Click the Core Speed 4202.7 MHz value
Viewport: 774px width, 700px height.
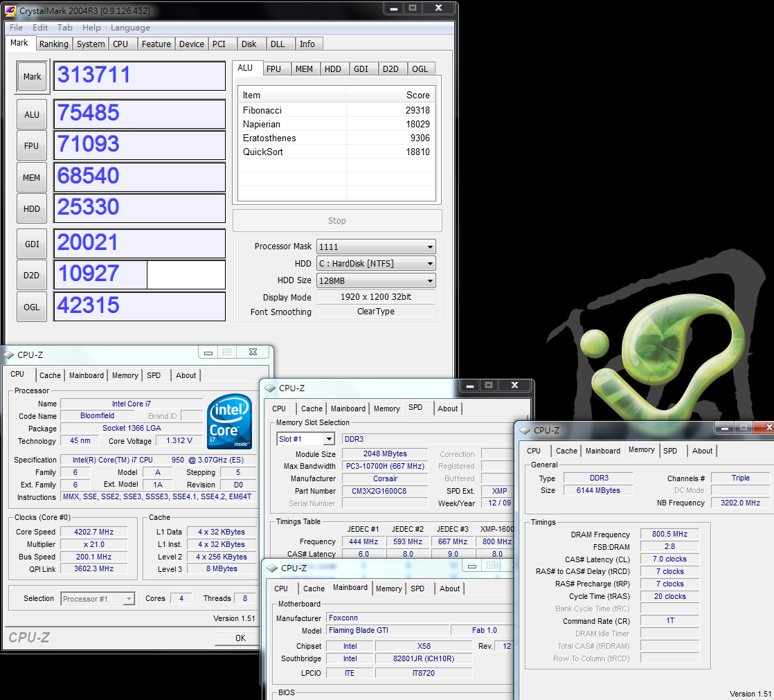pyautogui.click(x=93, y=532)
